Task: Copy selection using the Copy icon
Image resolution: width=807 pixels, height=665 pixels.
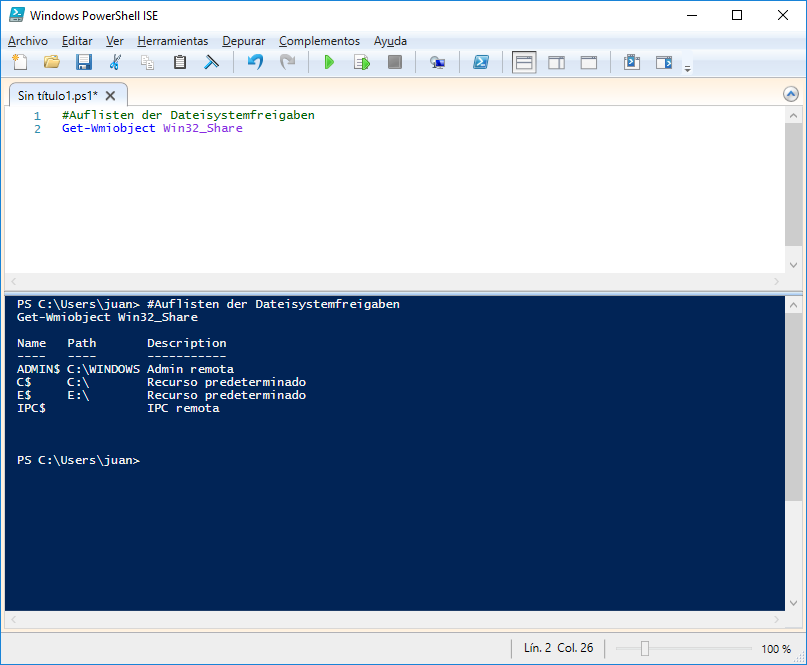Action: (148, 62)
